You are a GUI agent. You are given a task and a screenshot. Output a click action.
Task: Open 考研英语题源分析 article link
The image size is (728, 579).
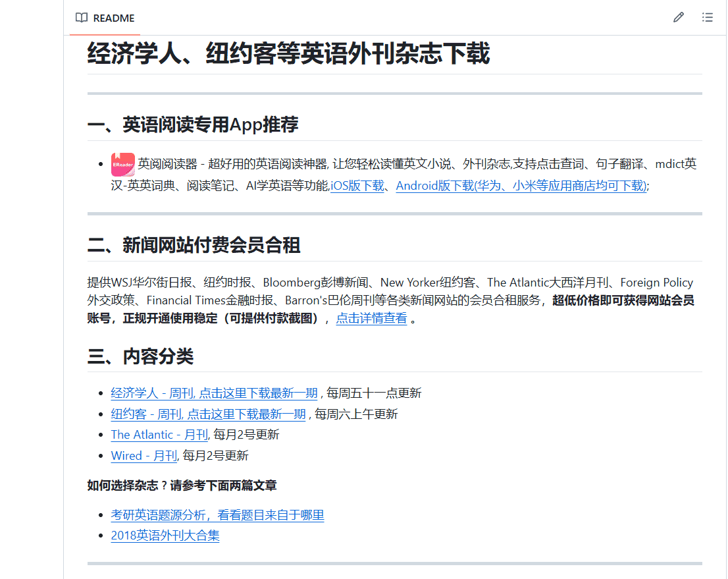[x=217, y=515]
